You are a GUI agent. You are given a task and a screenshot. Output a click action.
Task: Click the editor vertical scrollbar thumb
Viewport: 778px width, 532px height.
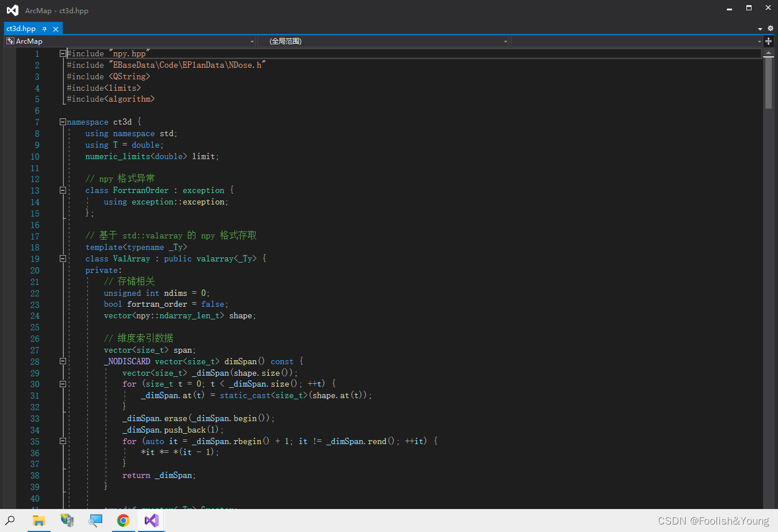768,80
